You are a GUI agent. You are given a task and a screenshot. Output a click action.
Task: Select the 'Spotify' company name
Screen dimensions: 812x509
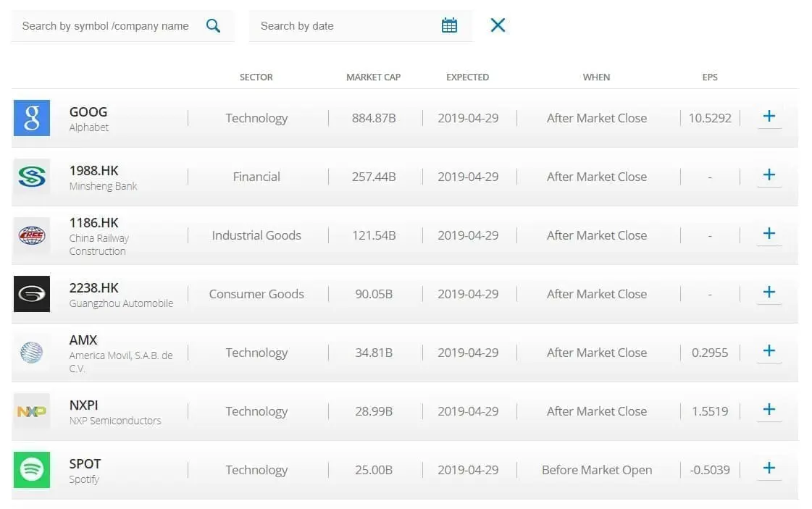[x=84, y=479]
